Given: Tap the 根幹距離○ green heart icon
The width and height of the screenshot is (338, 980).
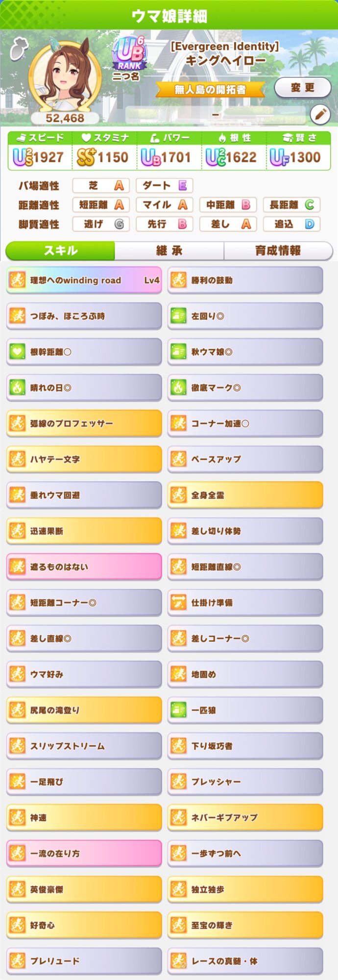Looking at the screenshot, I should (x=18, y=352).
